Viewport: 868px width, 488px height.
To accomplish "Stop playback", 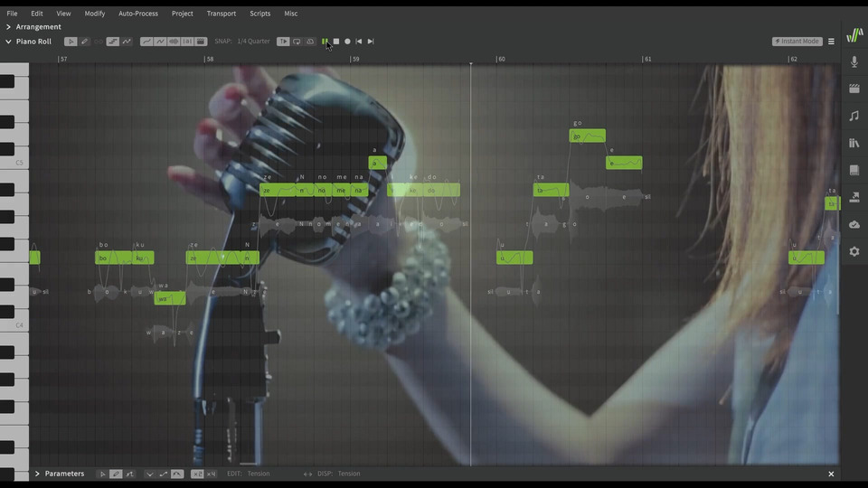I will (336, 42).
